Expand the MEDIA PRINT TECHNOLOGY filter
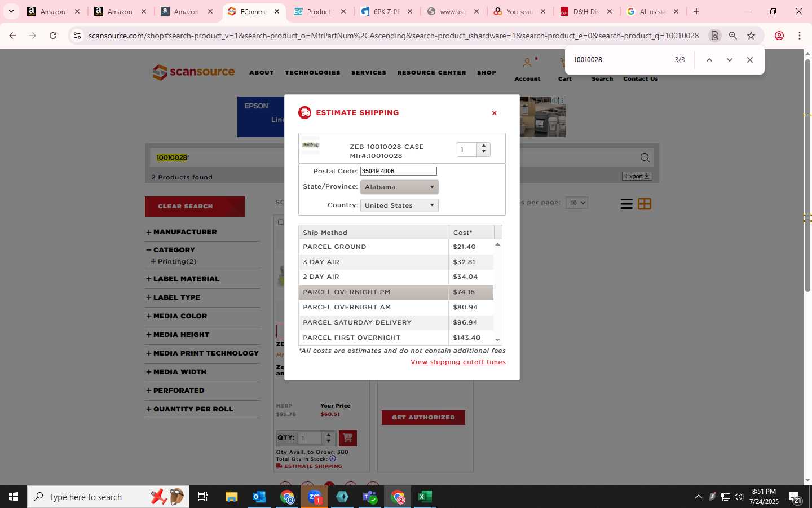The width and height of the screenshot is (812, 508). [202, 353]
